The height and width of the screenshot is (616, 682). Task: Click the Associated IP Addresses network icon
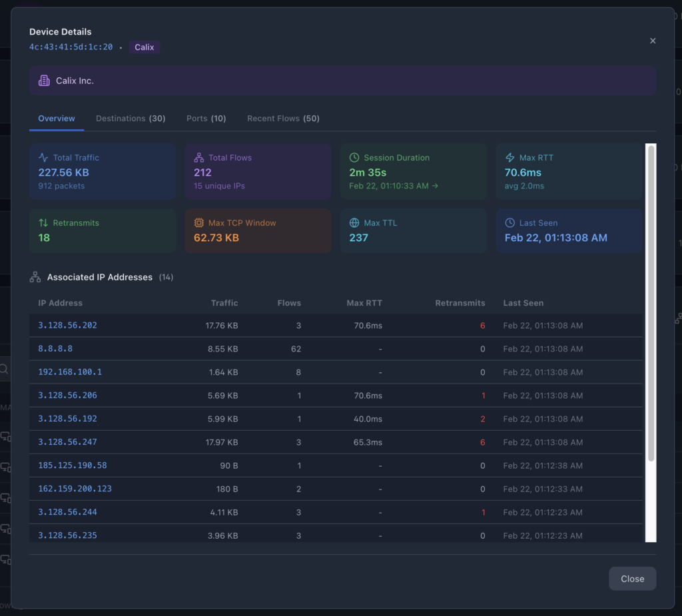(35, 277)
